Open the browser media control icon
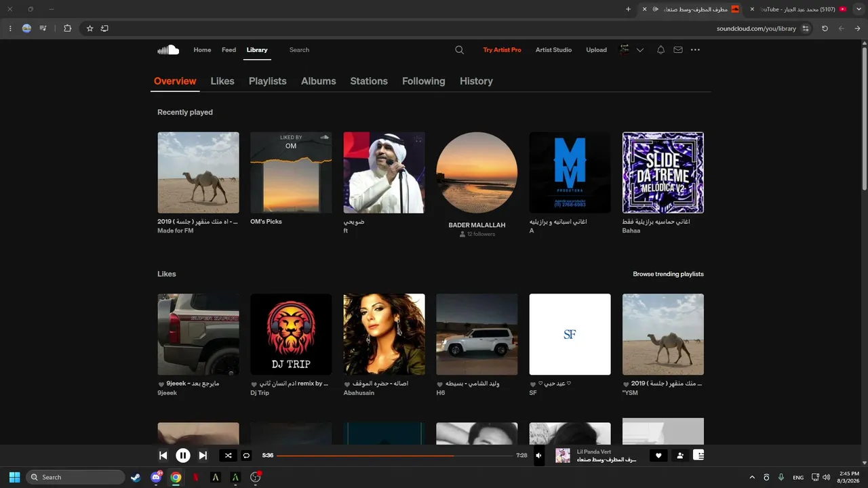 click(x=43, y=28)
